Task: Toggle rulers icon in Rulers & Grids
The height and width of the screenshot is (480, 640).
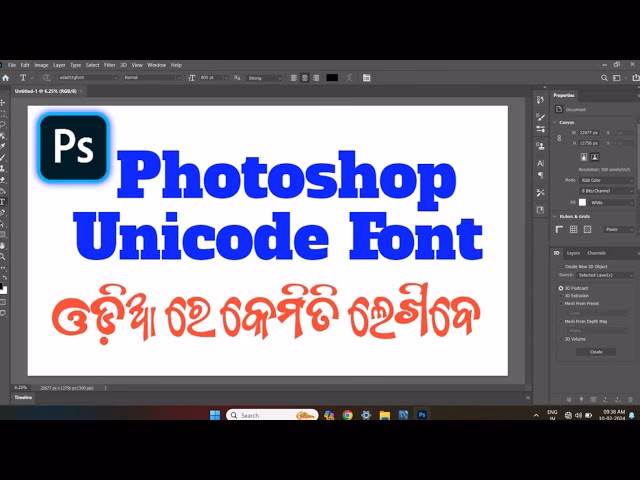Action: [x=560, y=229]
